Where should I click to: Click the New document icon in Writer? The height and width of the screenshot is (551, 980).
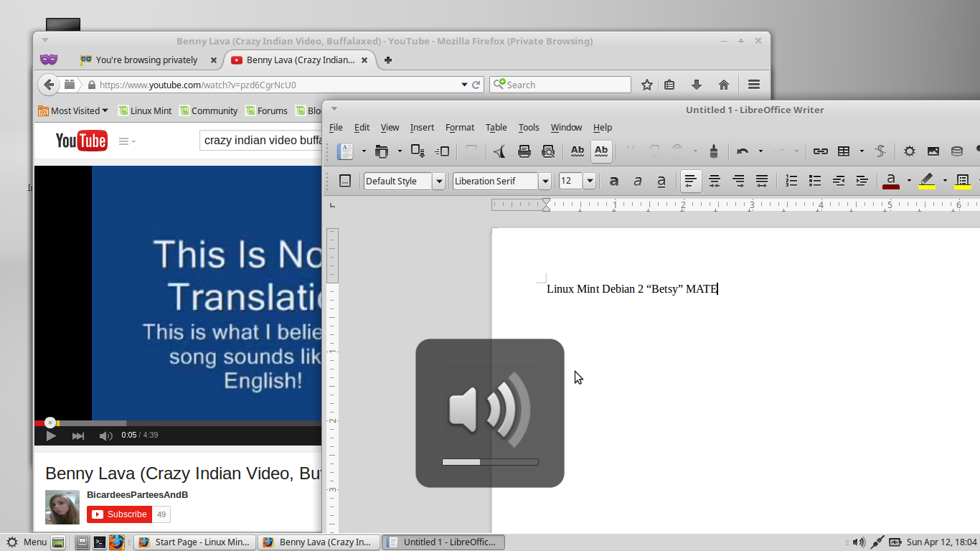[x=346, y=151]
